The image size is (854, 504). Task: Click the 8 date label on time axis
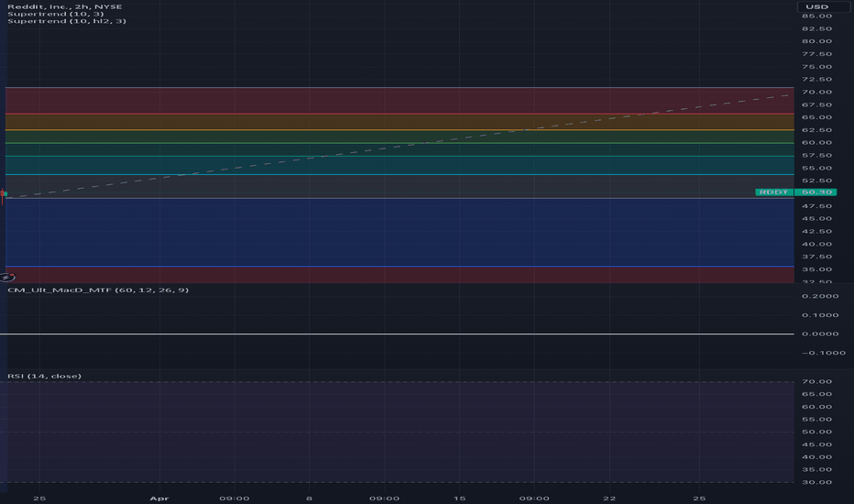point(309,498)
